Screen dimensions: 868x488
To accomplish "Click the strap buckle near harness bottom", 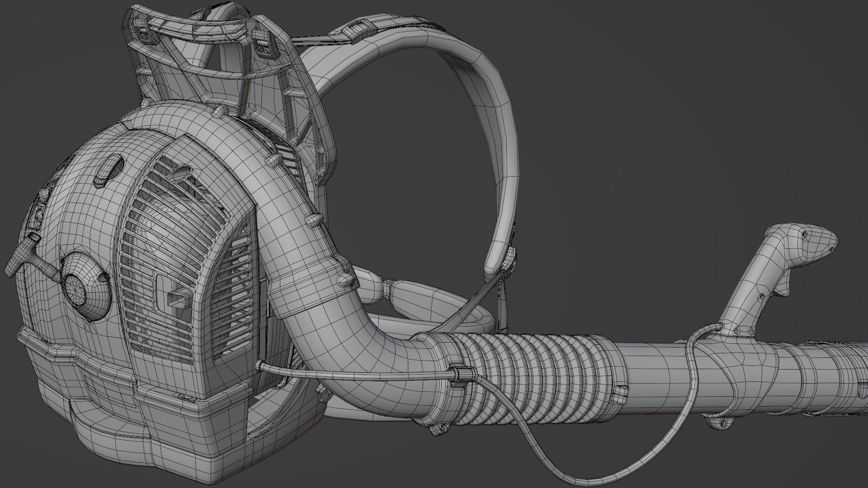I will click(x=510, y=261).
